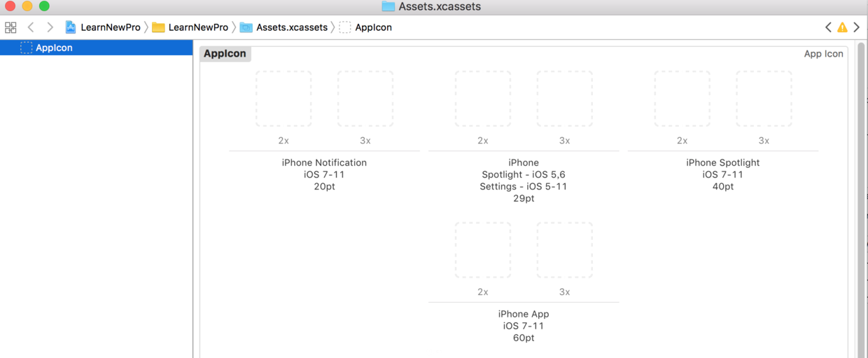
Task: Click the AppIcon breadcrumb dashed icon
Action: pos(345,27)
